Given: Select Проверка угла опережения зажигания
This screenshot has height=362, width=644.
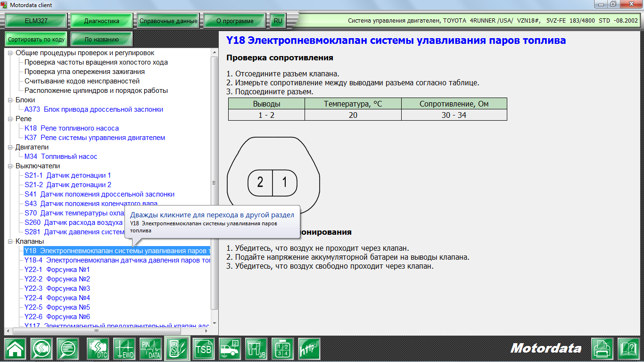Looking at the screenshot, I should (x=85, y=72).
